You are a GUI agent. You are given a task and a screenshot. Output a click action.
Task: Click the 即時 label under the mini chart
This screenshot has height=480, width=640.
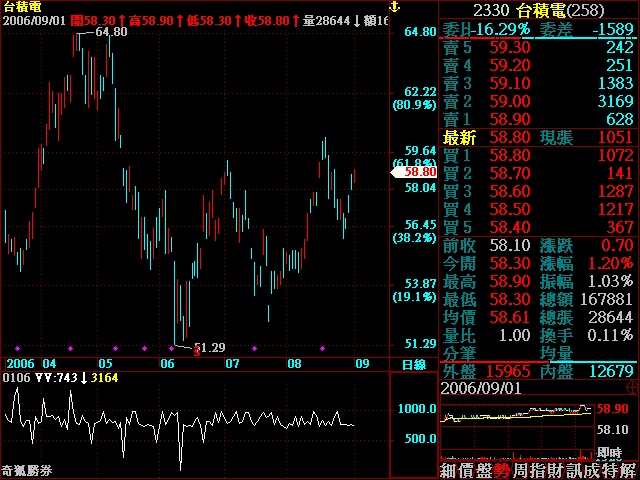(621, 453)
